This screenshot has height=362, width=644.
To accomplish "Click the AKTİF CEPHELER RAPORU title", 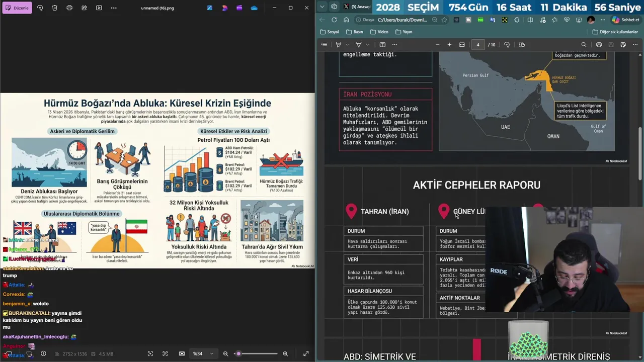I will point(476,185).
